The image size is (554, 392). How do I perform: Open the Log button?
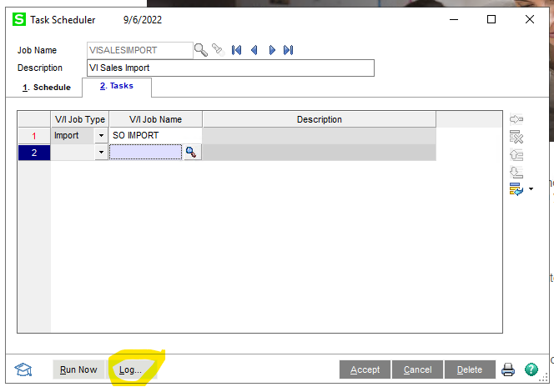pyautogui.click(x=130, y=369)
